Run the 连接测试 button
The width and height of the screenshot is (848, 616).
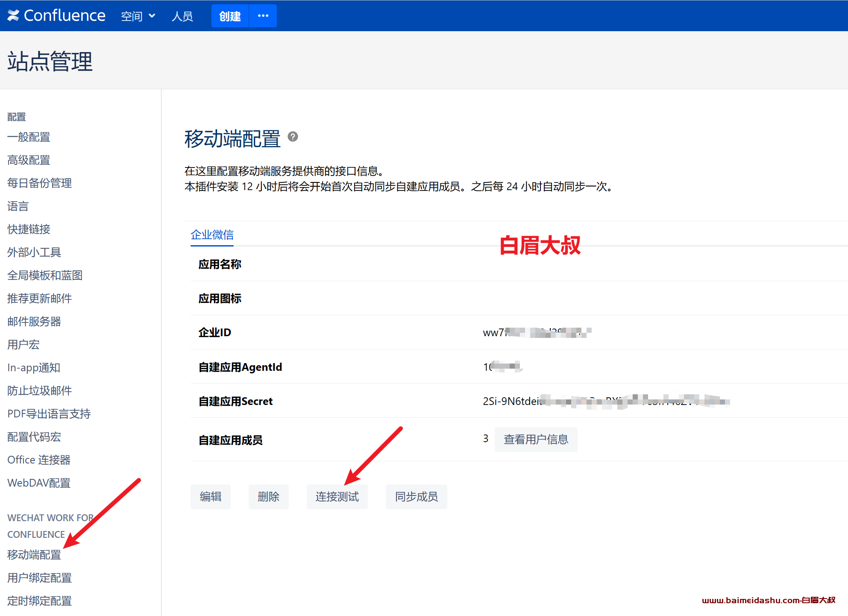[x=337, y=496]
